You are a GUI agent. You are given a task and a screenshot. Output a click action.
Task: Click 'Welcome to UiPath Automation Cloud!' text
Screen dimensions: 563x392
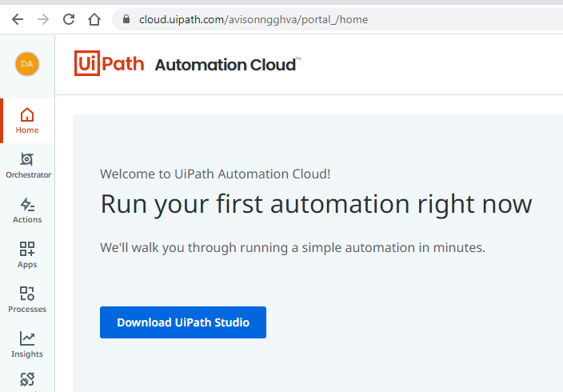tap(215, 174)
